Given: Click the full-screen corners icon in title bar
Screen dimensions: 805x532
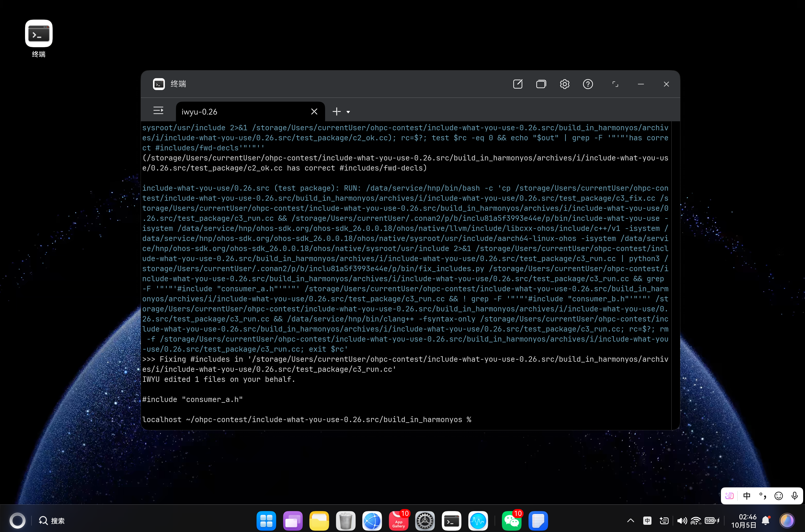Looking at the screenshot, I should click(615, 84).
